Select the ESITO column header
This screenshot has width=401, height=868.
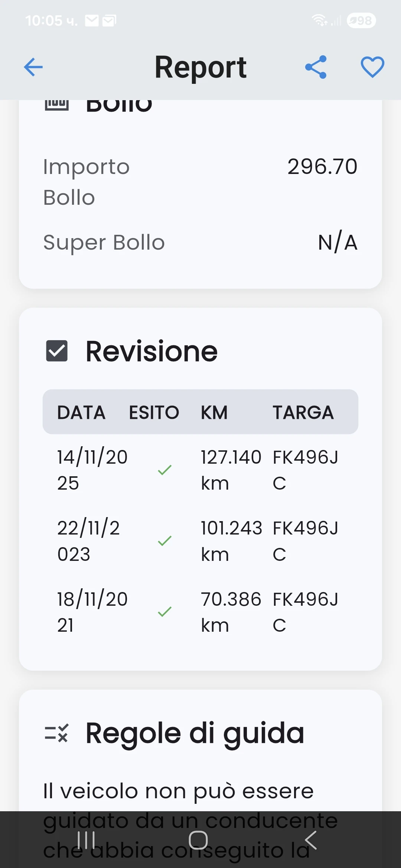click(154, 412)
